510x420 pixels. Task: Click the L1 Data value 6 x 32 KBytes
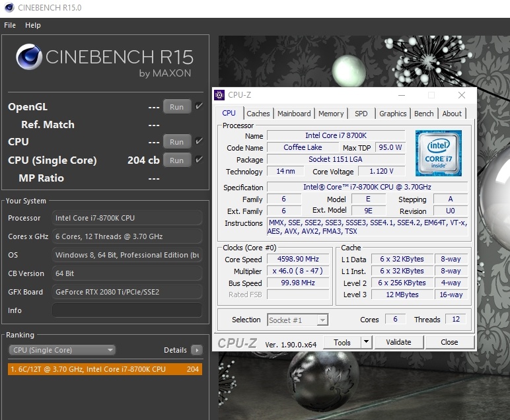click(402, 259)
